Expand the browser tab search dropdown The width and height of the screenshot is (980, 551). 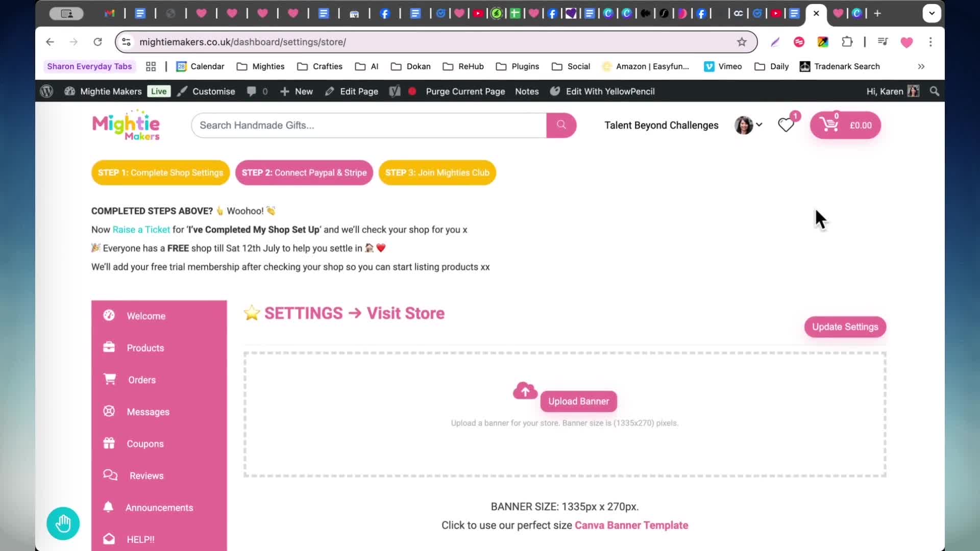(x=932, y=13)
